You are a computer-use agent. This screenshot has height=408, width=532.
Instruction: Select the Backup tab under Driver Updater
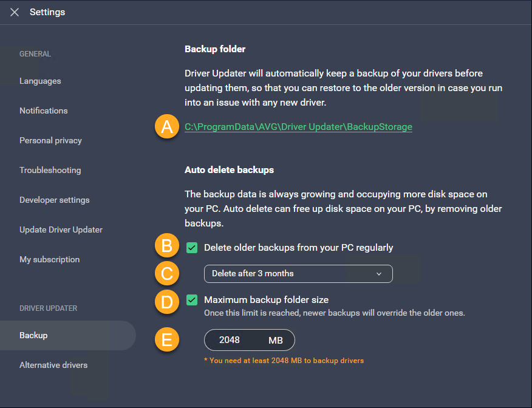tap(33, 335)
